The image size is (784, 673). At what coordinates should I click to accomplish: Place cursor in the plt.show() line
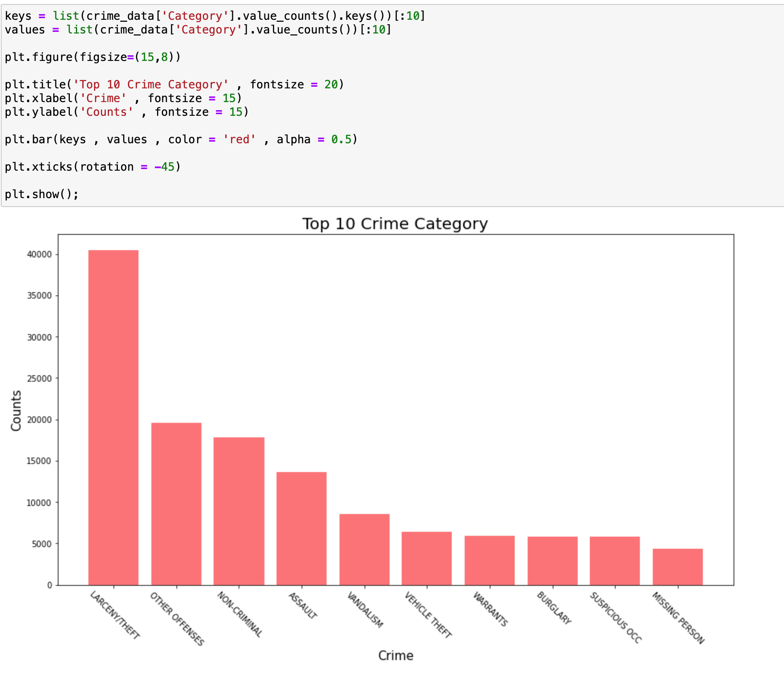(42, 194)
